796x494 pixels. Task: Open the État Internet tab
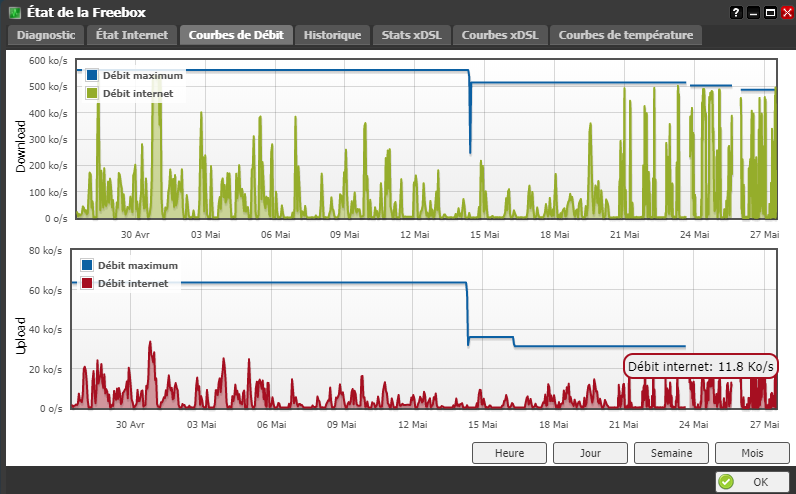coord(132,35)
